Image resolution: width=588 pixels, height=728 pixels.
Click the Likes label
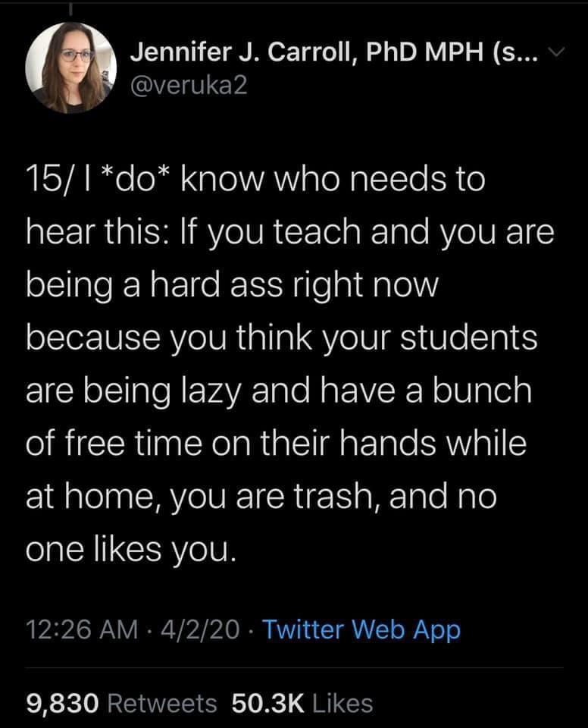[x=341, y=703]
